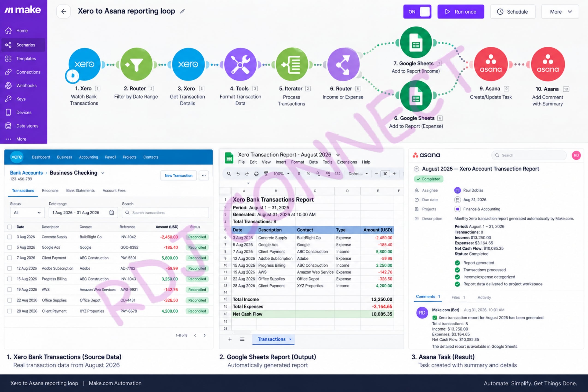Viewport: 588px width, 392px height.
Task: Open the 100% zoom dropdown in Sheets
Action: pyautogui.click(x=281, y=174)
